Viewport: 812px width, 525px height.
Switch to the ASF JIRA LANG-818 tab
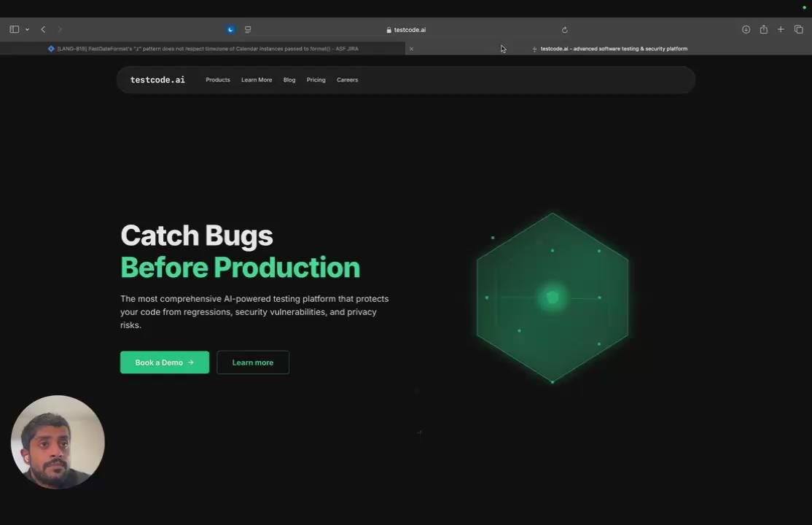[x=203, y=49]
